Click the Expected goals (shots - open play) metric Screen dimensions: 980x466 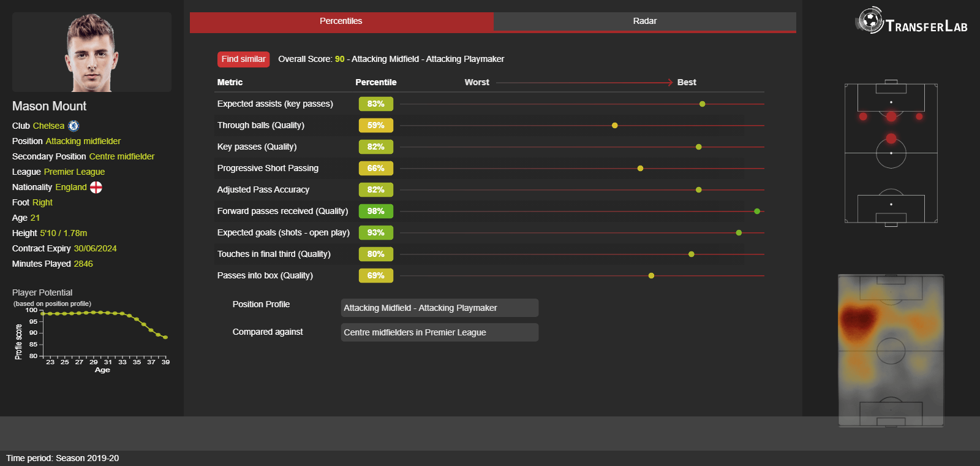coord(284,233)
